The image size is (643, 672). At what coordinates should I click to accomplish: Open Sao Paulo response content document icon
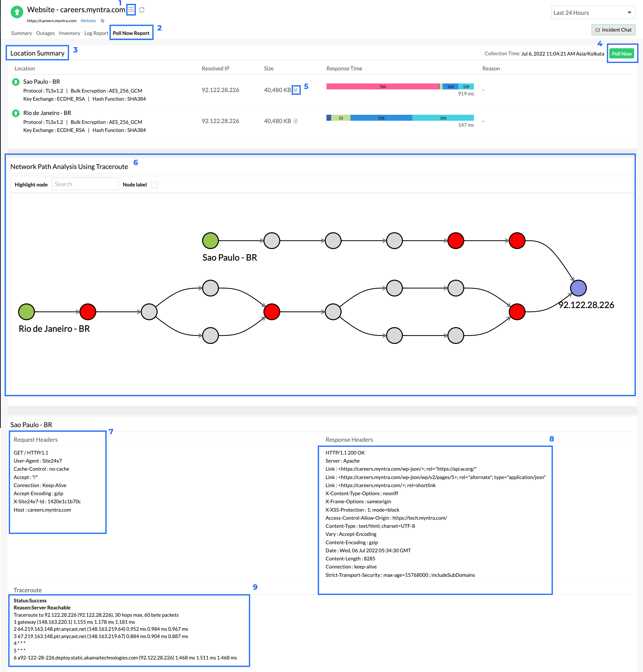coord(296,90)
